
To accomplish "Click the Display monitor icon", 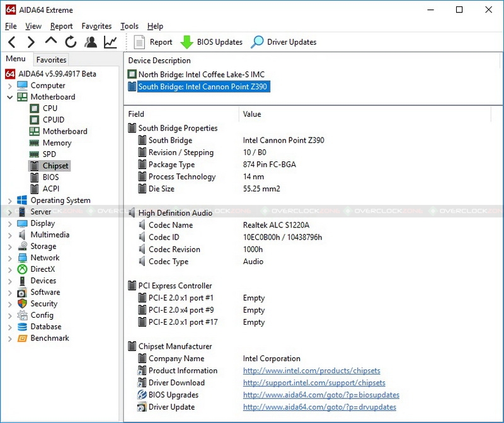I will [x=22, y=223].
